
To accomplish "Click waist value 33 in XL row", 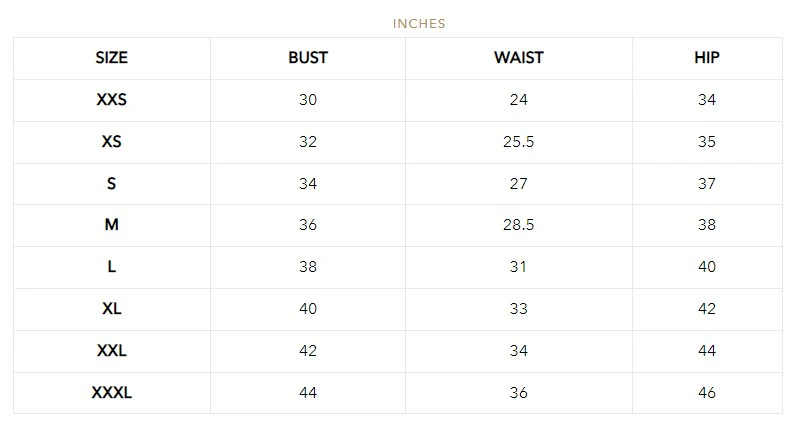I will point(518,309).
